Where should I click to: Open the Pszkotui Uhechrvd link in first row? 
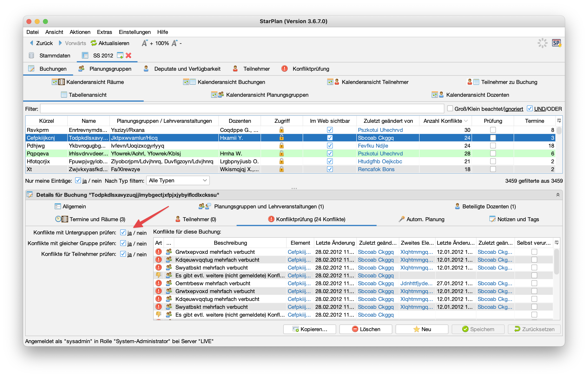(x=380, y=130)
